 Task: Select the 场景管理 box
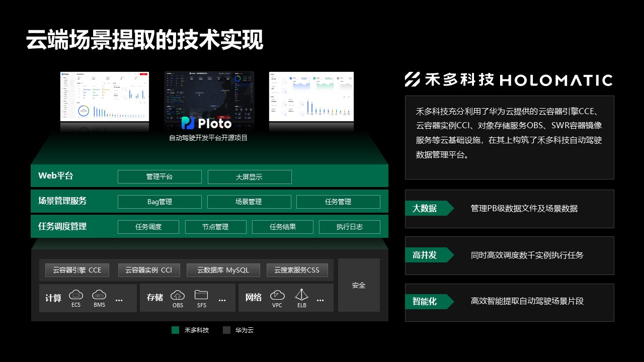pyautogui.click(x=249, y=202)
